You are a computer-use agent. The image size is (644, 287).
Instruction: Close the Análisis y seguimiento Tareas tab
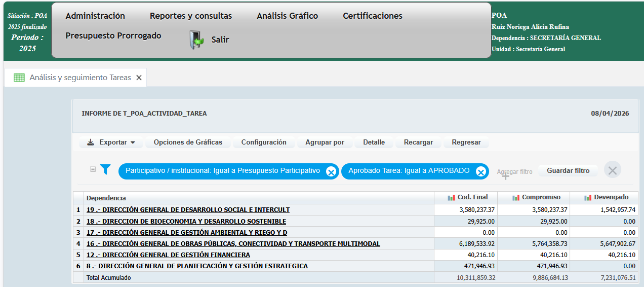139,78
